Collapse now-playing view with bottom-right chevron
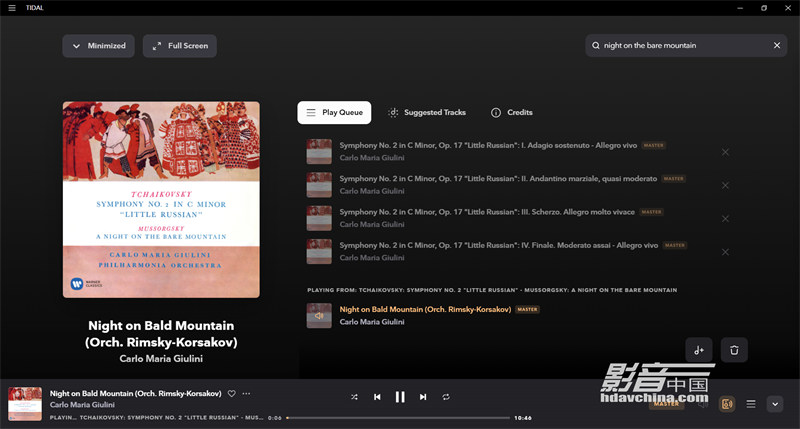The width and height of the screenshot is (800, 429). pos(775,404)
